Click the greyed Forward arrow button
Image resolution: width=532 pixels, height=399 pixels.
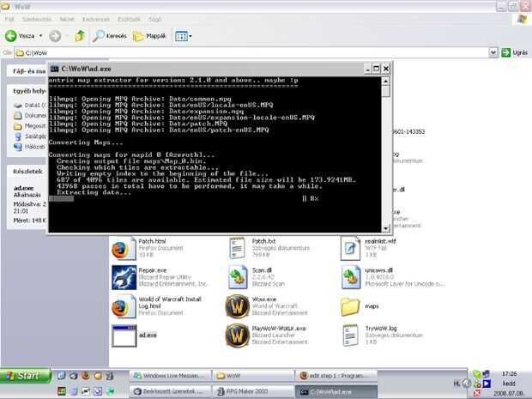[x=55, y=36]
